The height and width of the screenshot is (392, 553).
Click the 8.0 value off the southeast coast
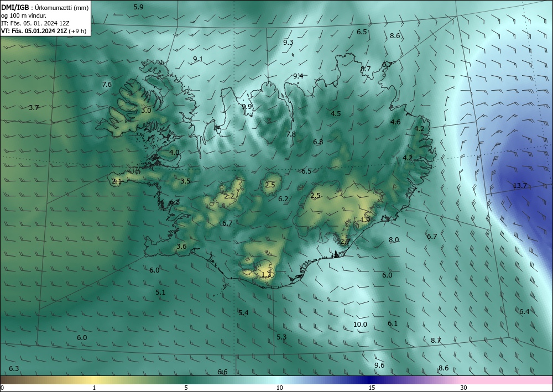(x=394, y=240)
